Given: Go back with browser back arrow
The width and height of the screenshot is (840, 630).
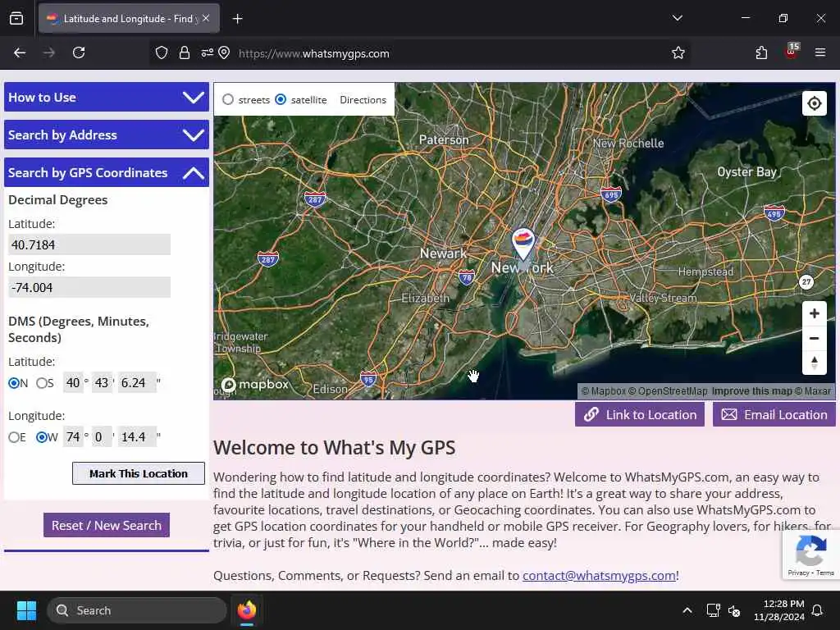Looking at the screenshot, I should (20, 52).
